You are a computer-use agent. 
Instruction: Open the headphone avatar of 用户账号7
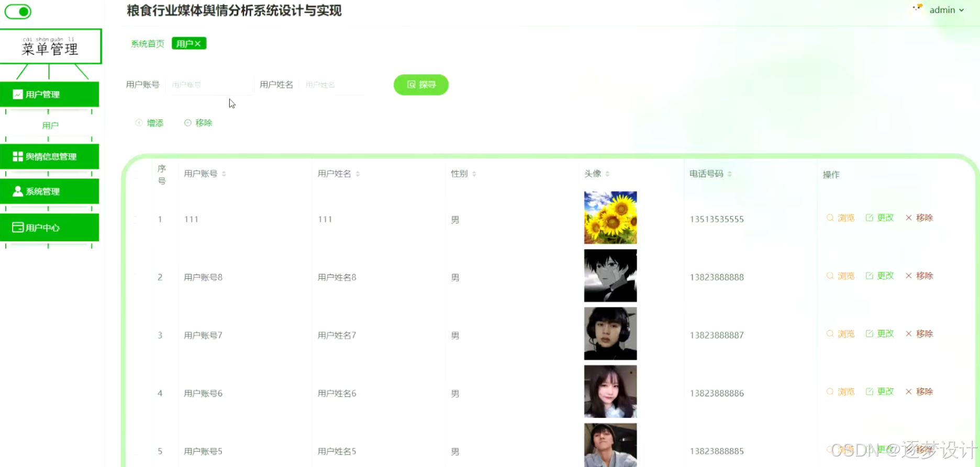coord(610,334)
